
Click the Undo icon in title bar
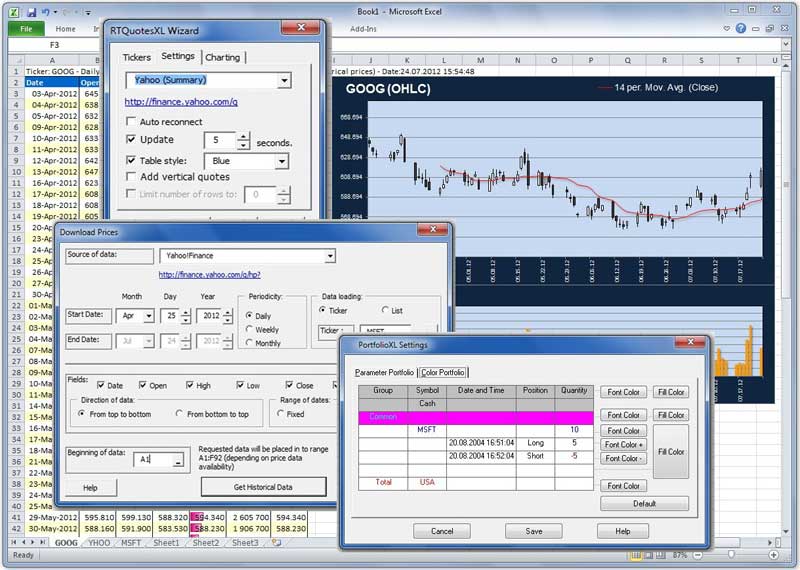coord(46,12)
